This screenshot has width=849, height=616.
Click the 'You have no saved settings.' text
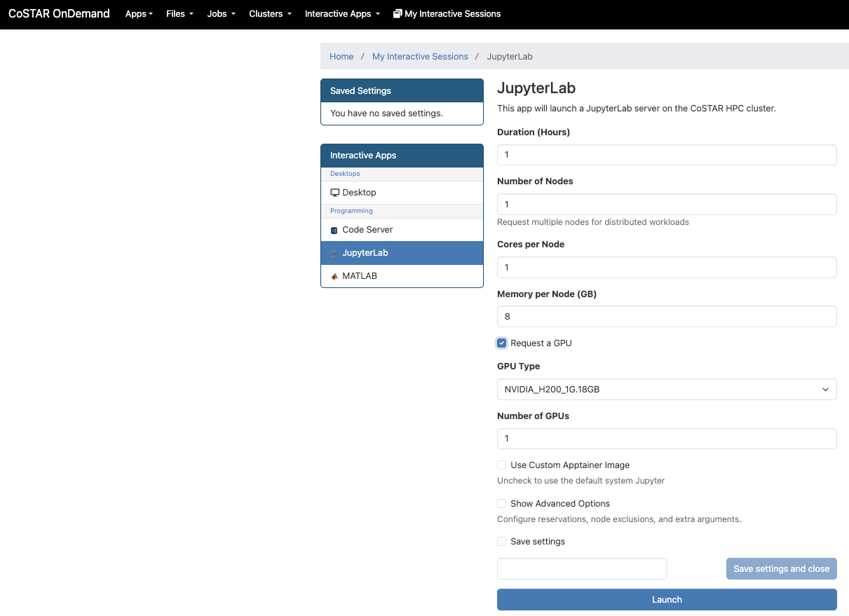click(386, 114)
